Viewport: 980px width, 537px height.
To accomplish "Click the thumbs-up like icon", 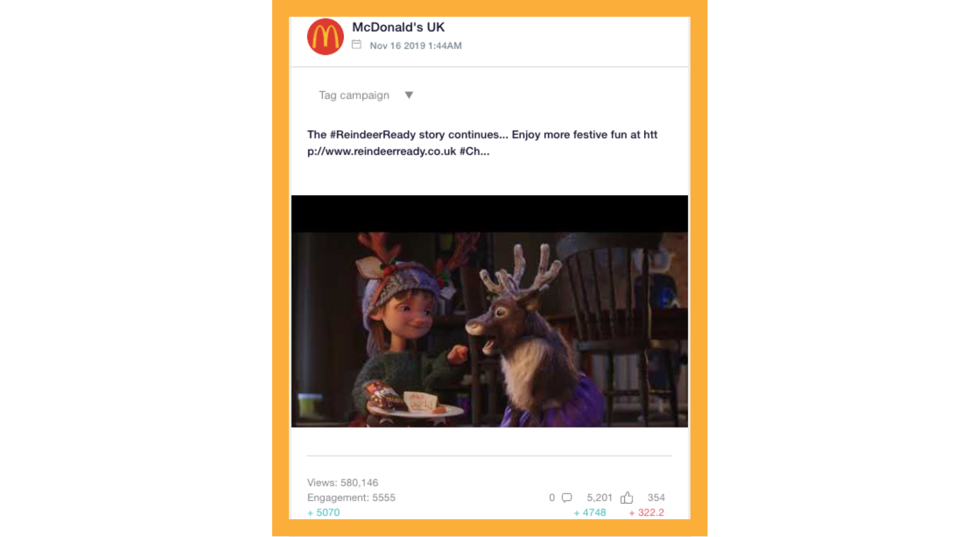I will pyautogui.click(x=626, y=498).
